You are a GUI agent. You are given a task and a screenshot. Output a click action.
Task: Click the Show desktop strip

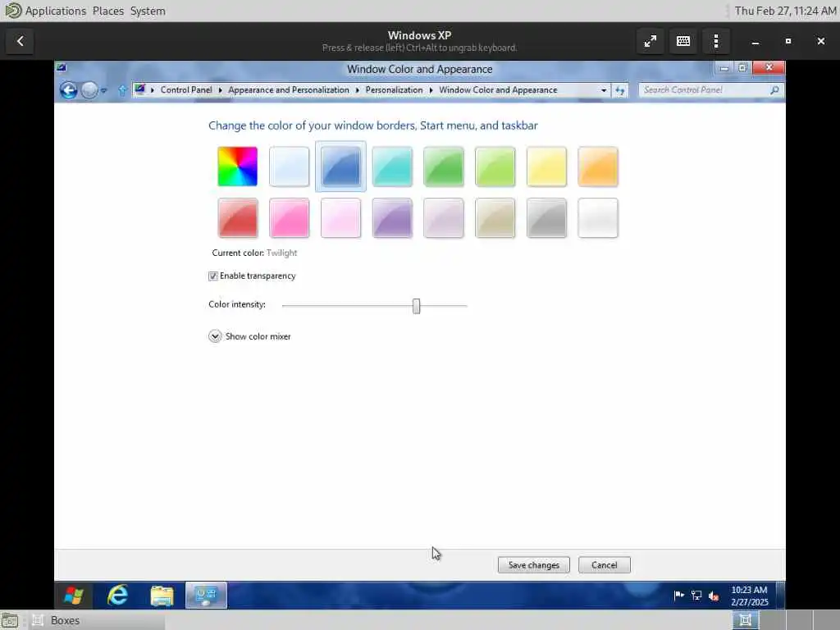pos(781,596)
